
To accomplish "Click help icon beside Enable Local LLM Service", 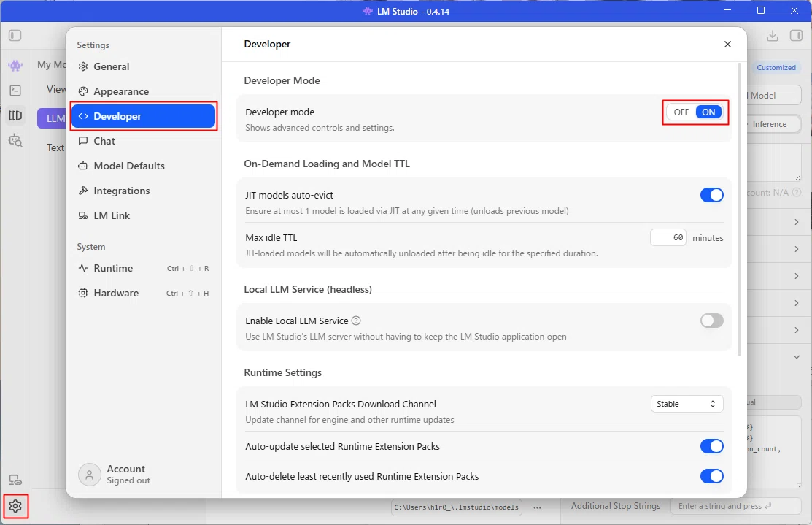I will [356, 321].
